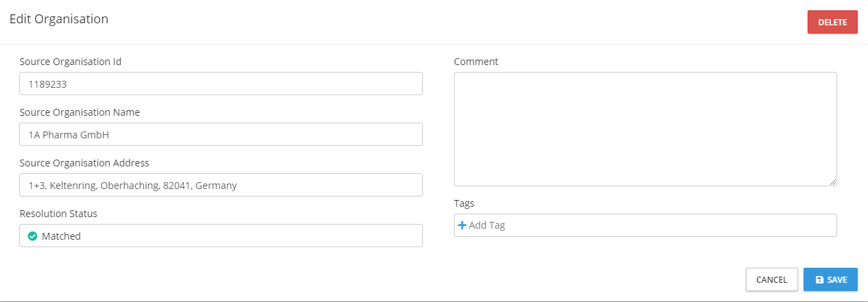The height and width of the screenshot is (302, 868).
Task: Click inside the Comment text area
Action: (644, 129)
